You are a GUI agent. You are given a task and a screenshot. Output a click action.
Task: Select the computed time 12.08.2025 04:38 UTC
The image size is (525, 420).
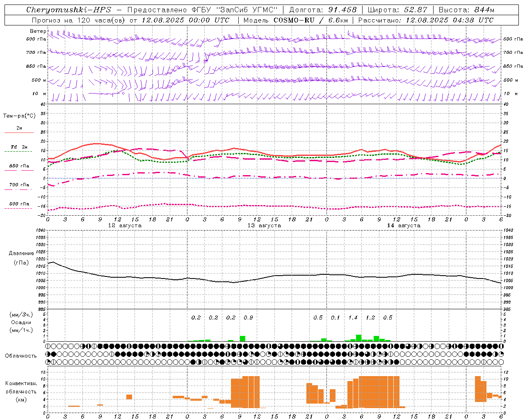pos(450,20)
